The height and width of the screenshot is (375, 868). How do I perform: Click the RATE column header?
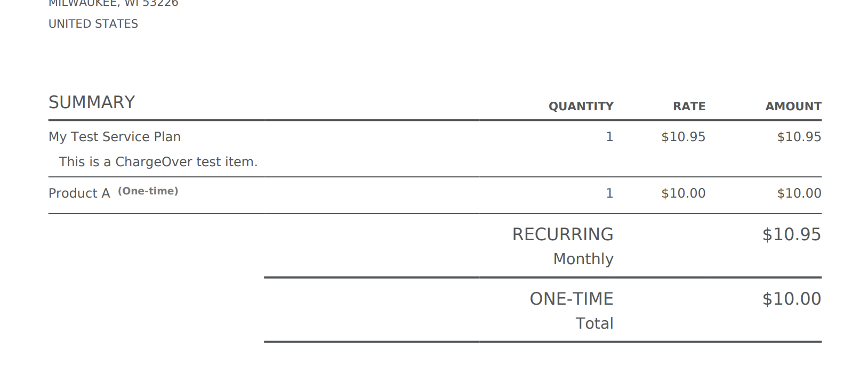pyautogui.click(x=689, y=107)
